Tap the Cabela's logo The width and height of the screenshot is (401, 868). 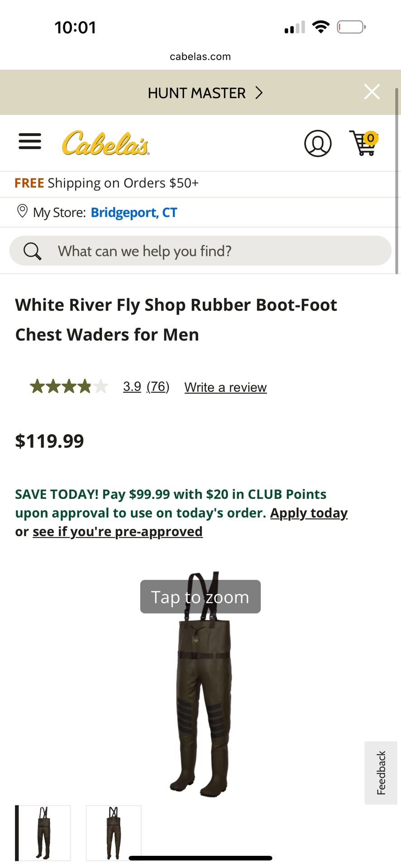[105, 143]
